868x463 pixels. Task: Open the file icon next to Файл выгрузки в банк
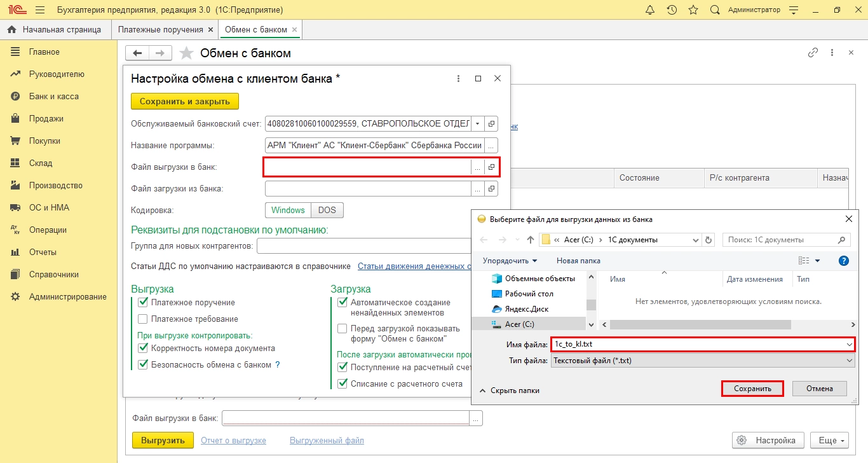pos(491,167)
